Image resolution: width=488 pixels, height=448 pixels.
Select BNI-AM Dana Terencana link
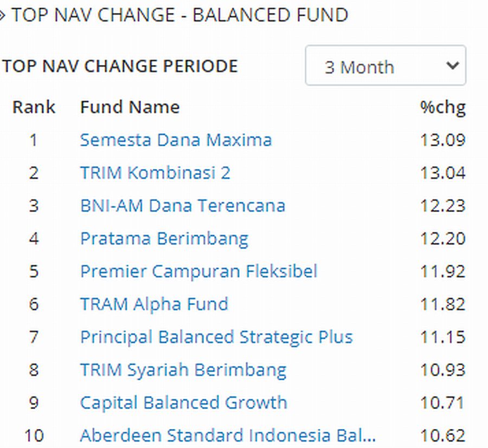click(x=182, y=206)
